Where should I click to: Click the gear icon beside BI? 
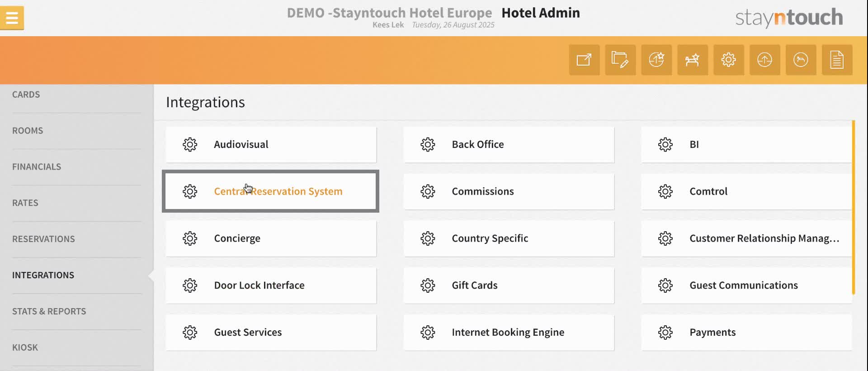[x=665, y=144]
